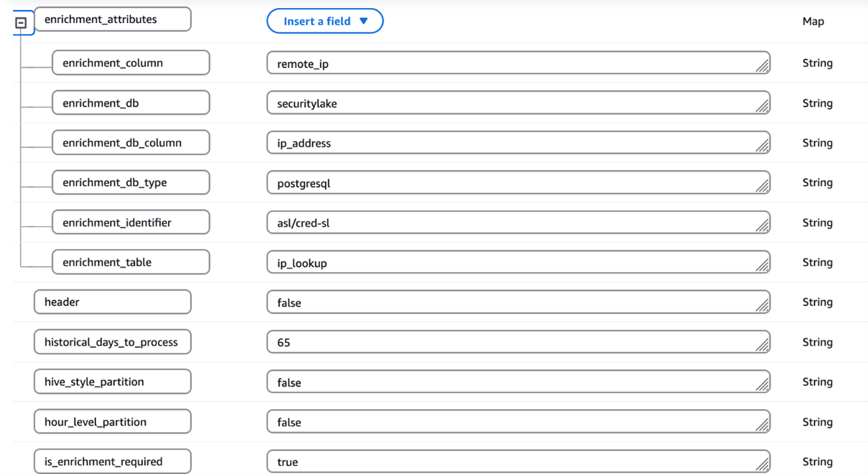868x474 pixels.
Task: Click the historical_days_to_process value field
Action: click(512, 342)
